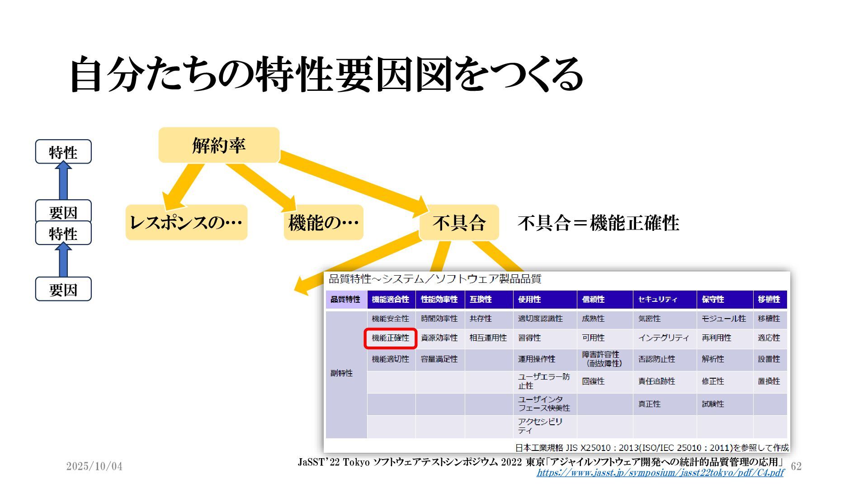Click the date 2025/10/04 footer
The width and height of the screenshot is (868, 488).
94,466
